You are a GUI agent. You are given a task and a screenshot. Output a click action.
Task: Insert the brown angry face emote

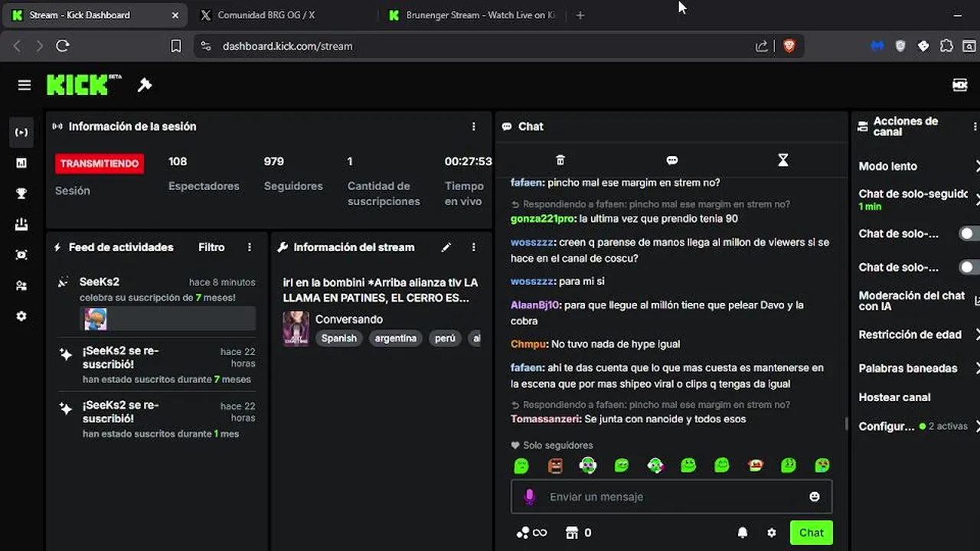coord(555,465)
